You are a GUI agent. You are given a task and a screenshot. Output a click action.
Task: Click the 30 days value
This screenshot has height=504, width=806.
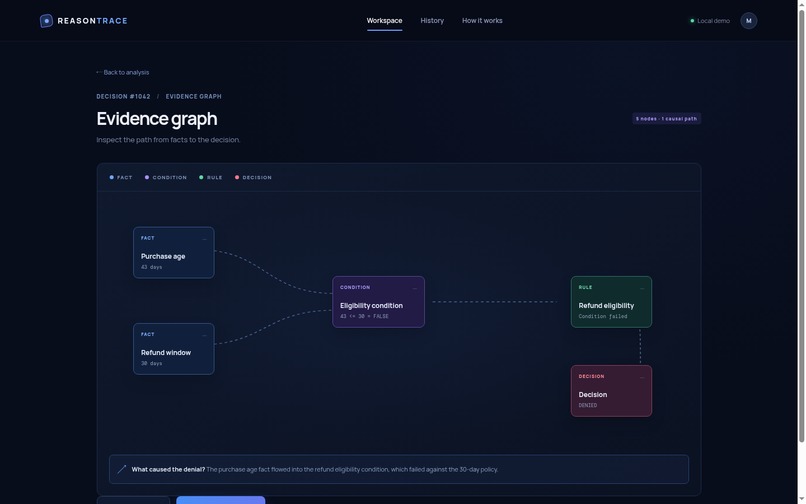coord(151,364)
